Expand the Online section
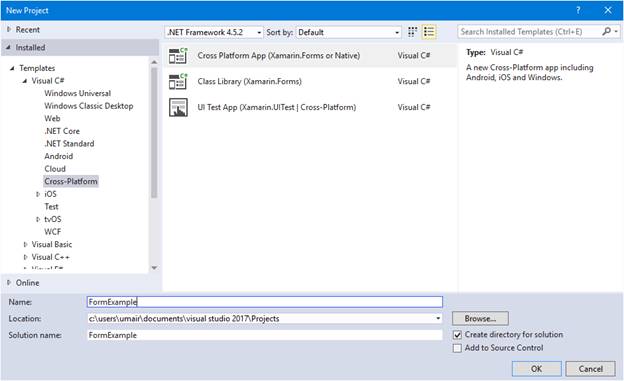 pos(9,283)
